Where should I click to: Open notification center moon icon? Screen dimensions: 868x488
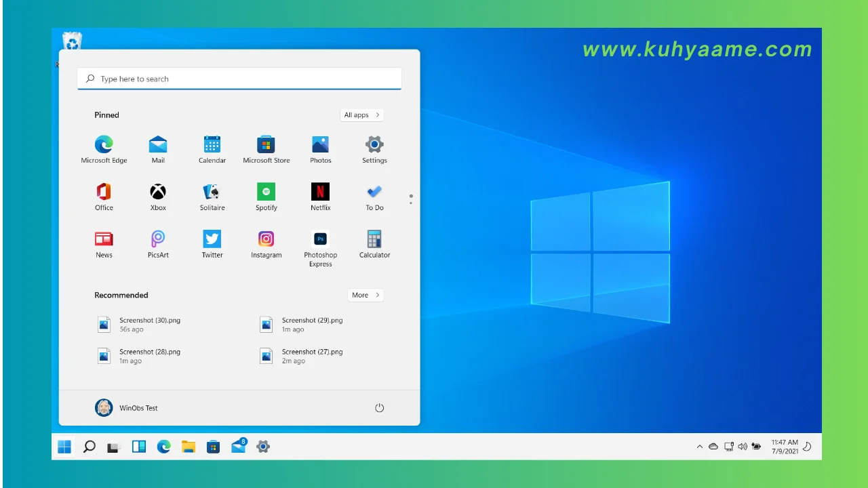pyautogui.click(x=807, y=447)
